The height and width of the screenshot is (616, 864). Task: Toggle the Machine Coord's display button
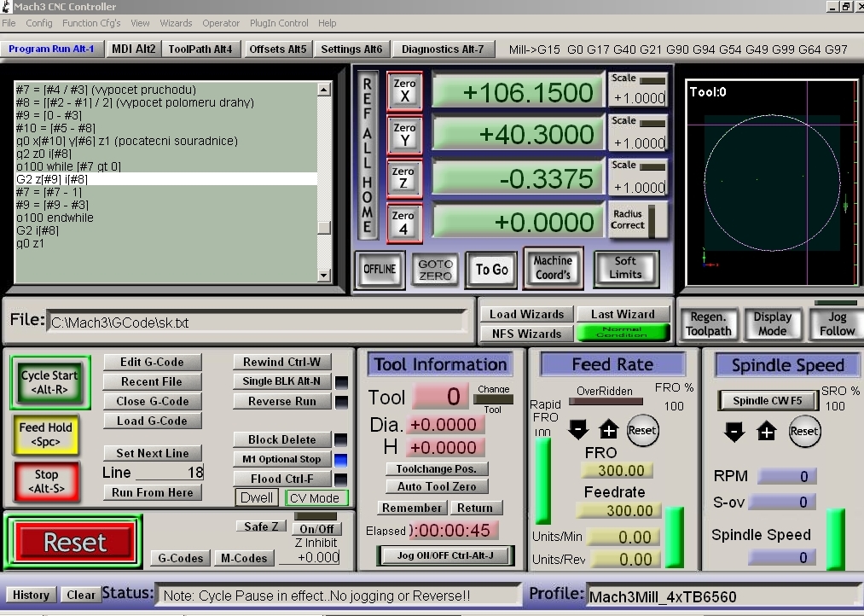(553, 268)
